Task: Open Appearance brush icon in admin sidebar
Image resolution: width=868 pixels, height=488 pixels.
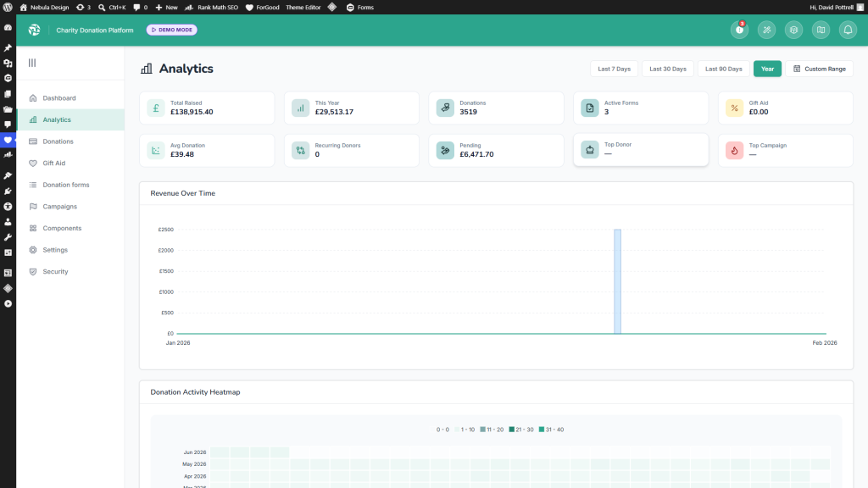Action: pos(8,175)
